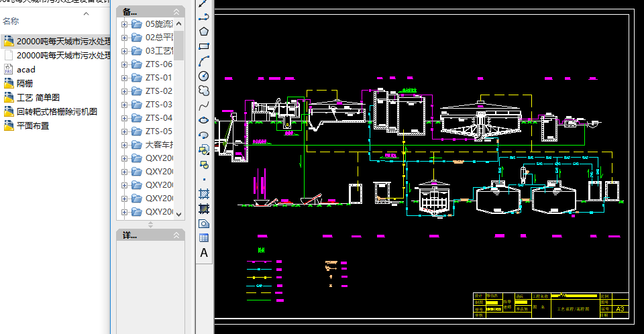
Task: Select the 平面布置 drawing file
Action: pos(32,125)
